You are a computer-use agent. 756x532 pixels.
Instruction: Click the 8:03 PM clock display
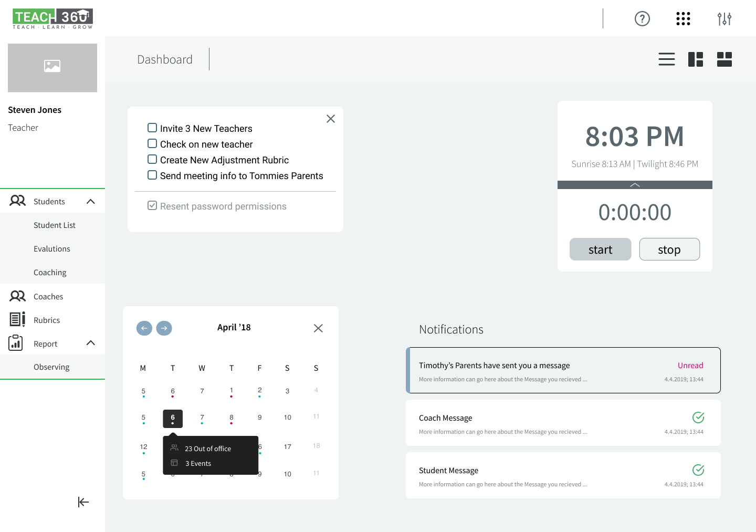click(635, 137)
